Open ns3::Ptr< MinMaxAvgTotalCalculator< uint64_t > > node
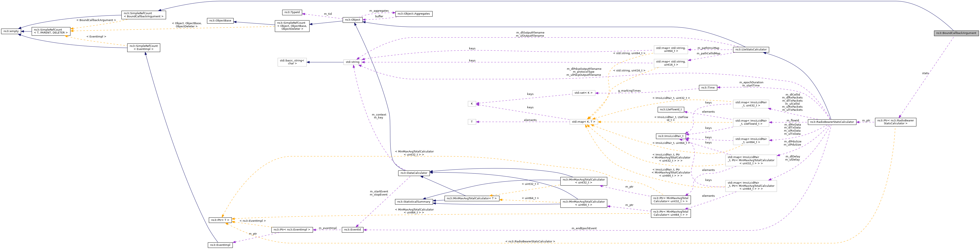 click(x=671, y=213)
